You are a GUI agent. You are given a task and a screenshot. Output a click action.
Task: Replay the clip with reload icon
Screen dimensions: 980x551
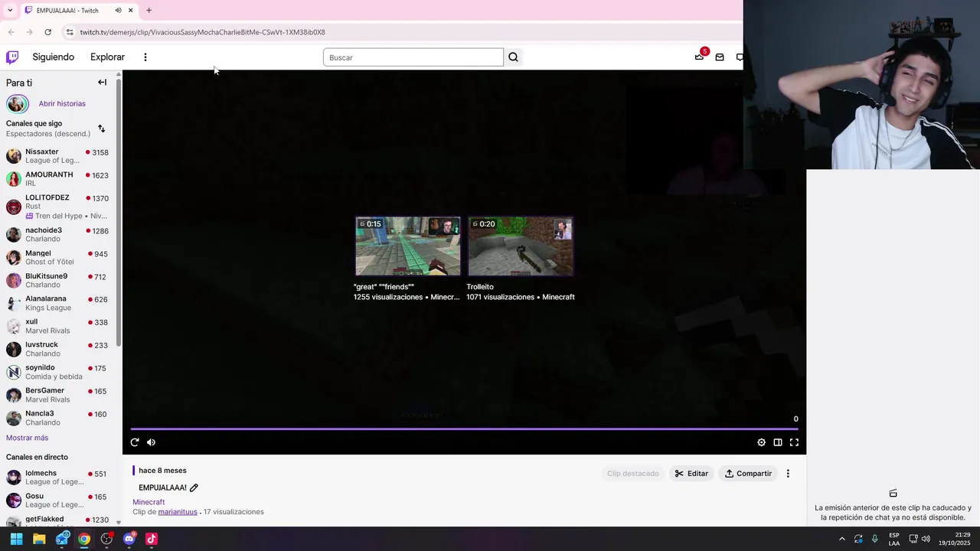click(x=135, y=442)
